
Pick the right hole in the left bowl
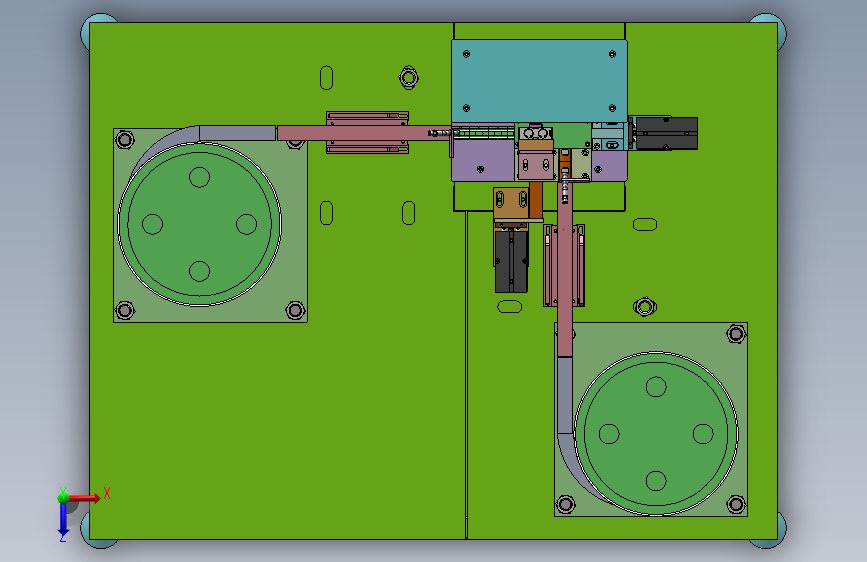coord(247,224)
